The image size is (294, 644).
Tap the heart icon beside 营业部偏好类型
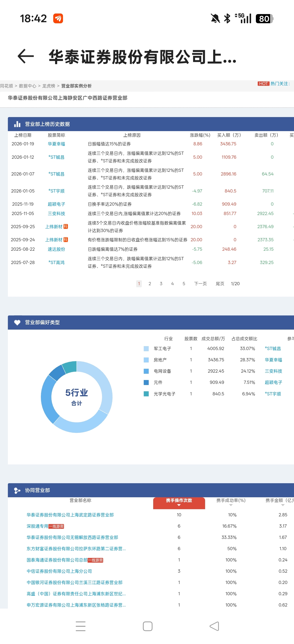click(x=17, y=322)
